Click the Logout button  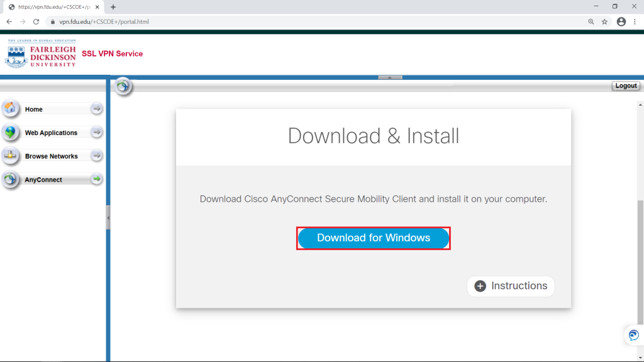(626, 85)
